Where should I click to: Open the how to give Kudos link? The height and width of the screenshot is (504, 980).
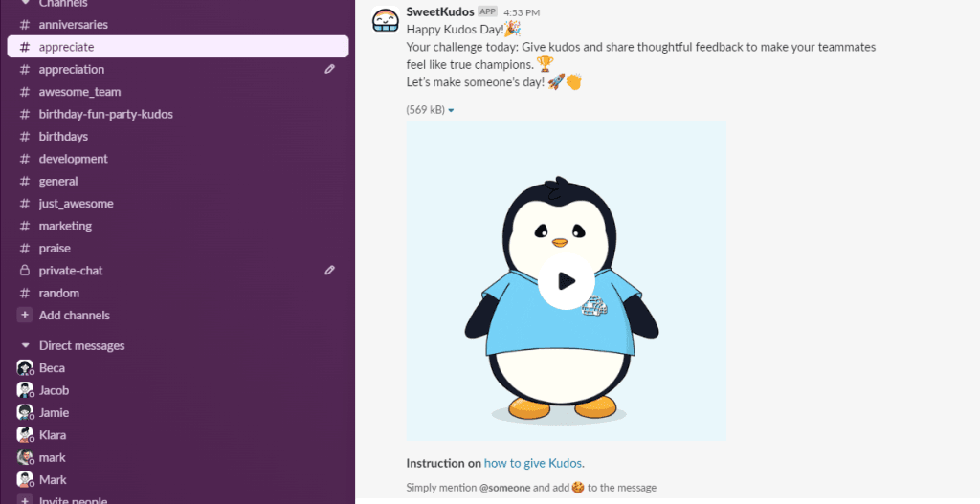[x=533, y=463]
